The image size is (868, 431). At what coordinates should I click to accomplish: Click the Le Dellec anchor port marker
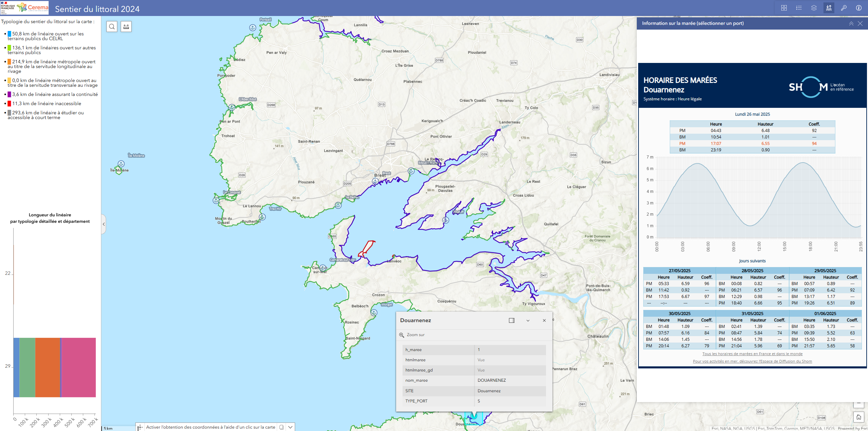click(338, 205)
